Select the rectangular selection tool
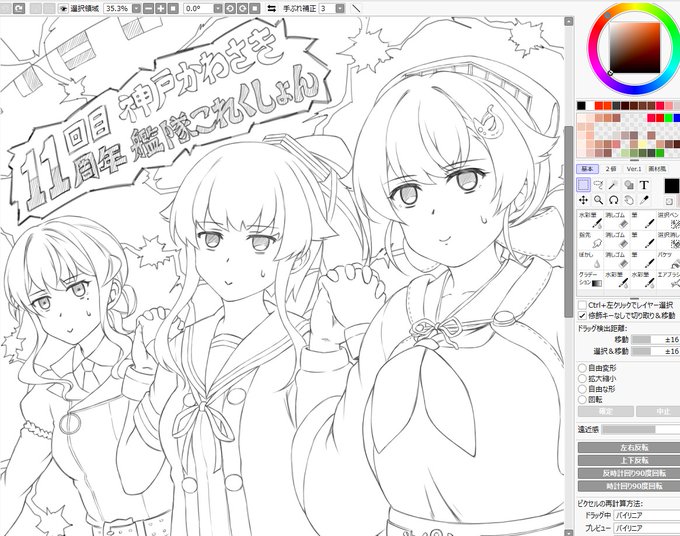The image size is (680, 536). (583, 185)
